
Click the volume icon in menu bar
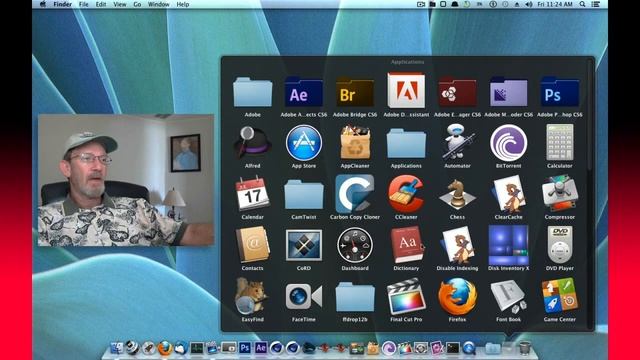529,4
